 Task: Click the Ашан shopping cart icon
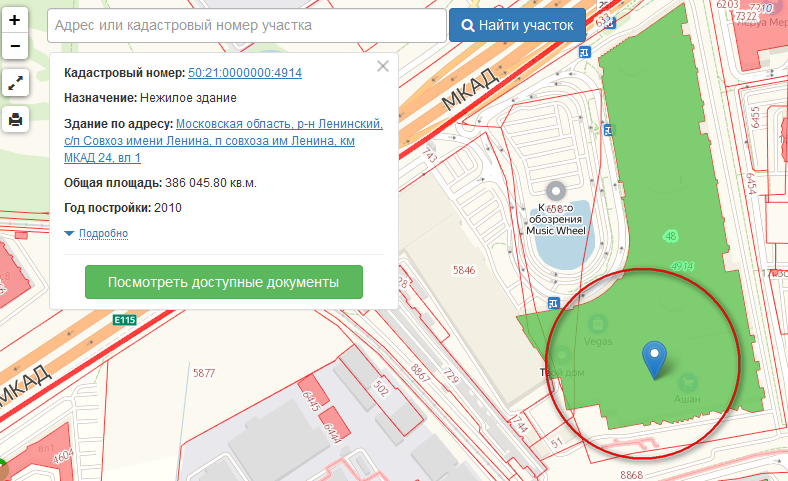[688, 383]
